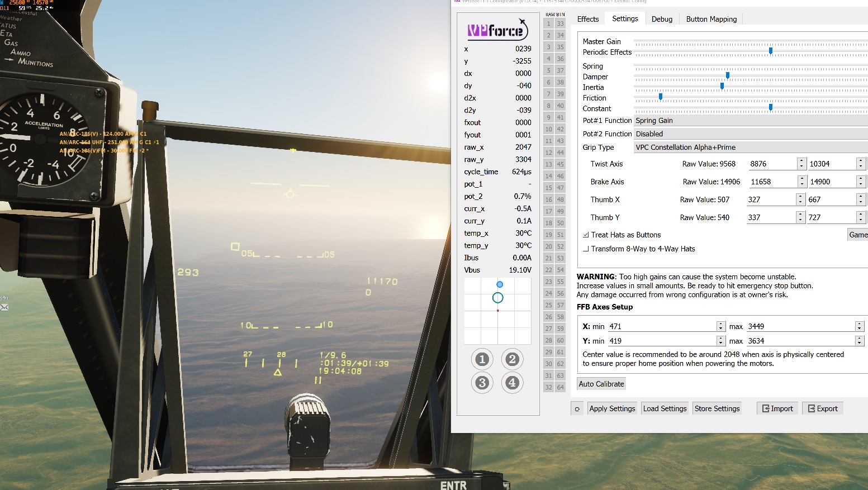
Task: Click the Inertia slider handle
Action: (x=722, y=86)
